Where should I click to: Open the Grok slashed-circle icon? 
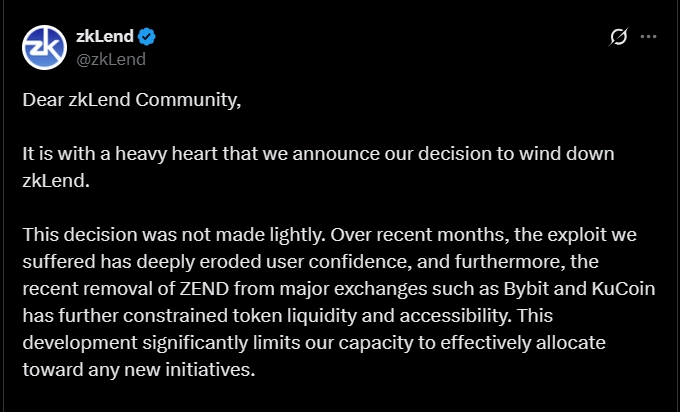point(618,36)
